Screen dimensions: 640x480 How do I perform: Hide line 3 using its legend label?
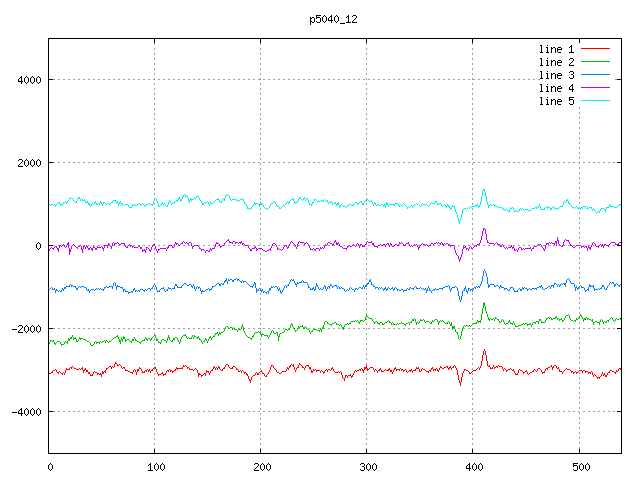tap(556, 75)
